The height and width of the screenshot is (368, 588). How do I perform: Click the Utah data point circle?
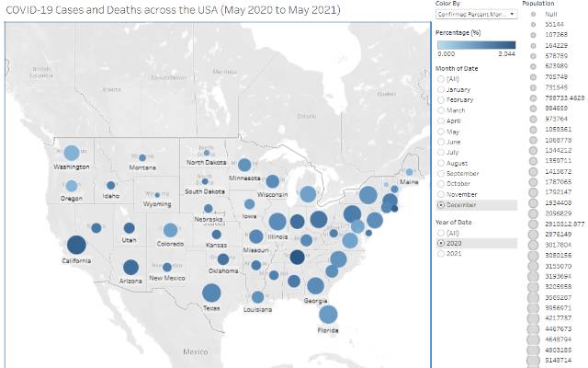tap(130, 227)
